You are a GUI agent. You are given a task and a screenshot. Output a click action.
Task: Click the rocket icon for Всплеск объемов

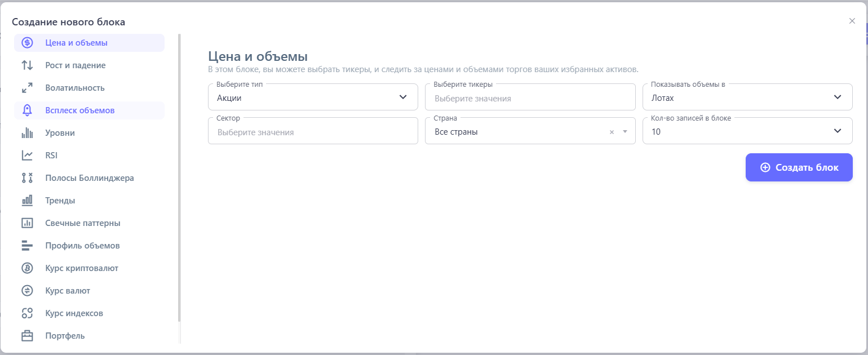tap(27, 110)
